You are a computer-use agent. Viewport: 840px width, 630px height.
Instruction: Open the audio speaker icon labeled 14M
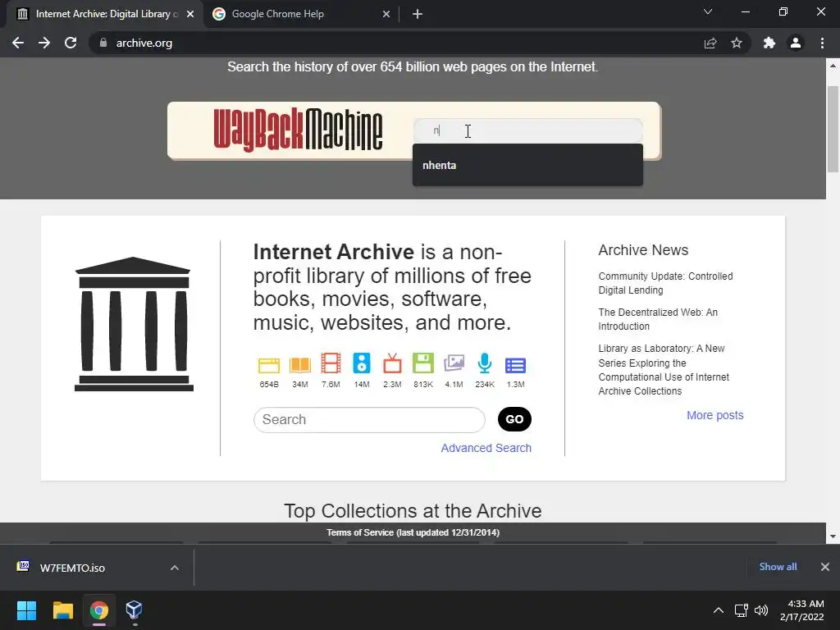coord(362,363)
